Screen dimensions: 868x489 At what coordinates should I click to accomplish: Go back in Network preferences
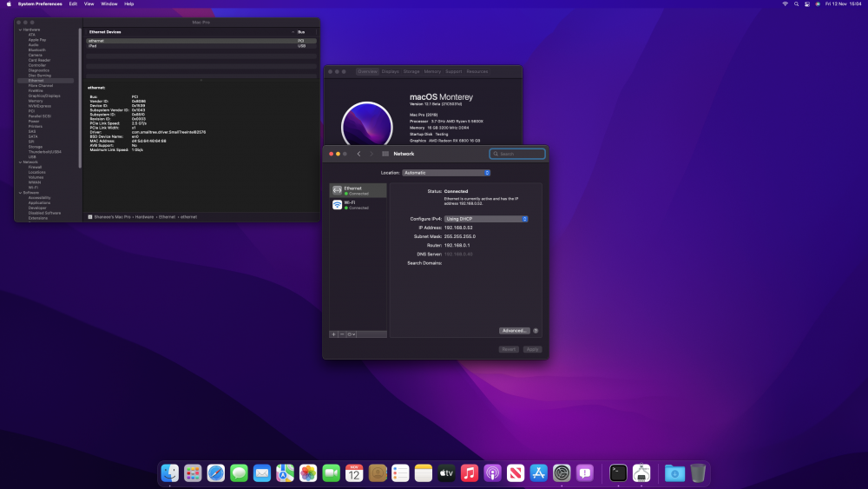[358, 154]
